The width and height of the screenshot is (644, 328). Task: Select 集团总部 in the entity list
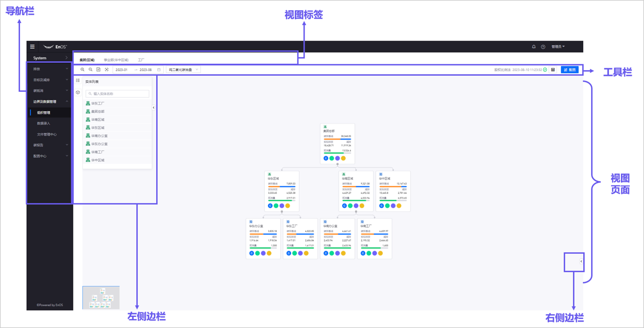click(x=118, y=112)
